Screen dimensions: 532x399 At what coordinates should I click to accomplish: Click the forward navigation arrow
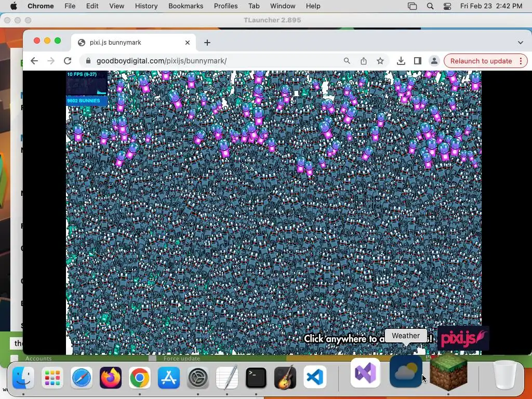pos(51,61)
